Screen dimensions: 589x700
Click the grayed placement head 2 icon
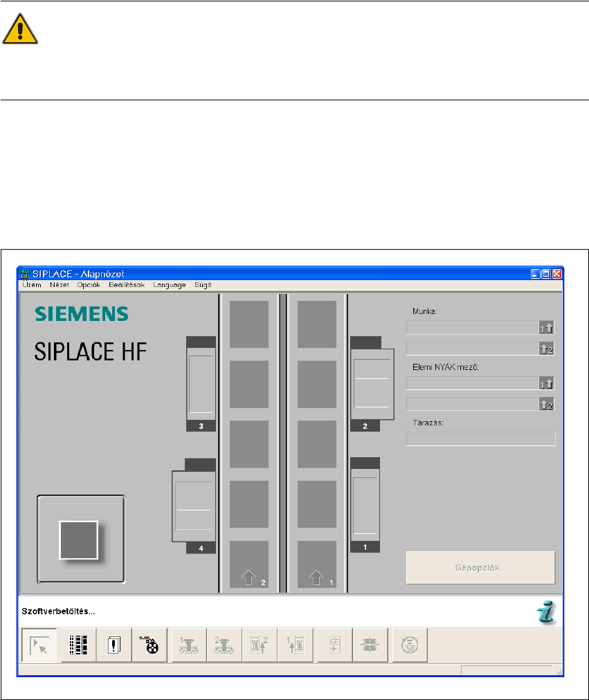(224, 645)
